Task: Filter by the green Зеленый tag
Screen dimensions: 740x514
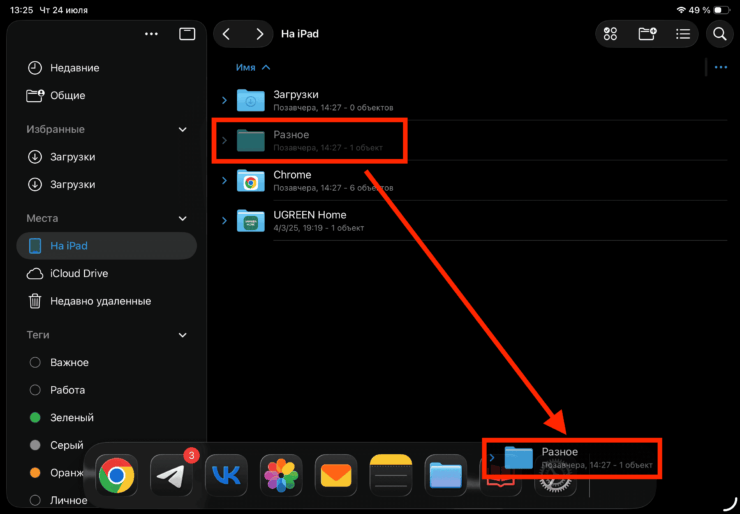Action: (x=71, y=417)
